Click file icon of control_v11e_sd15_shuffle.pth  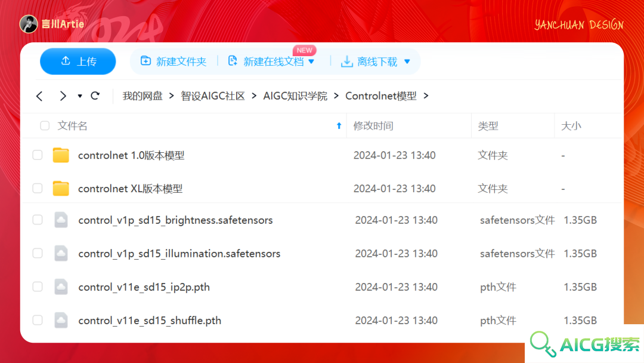pyautogui.click(x=61, y=320)
